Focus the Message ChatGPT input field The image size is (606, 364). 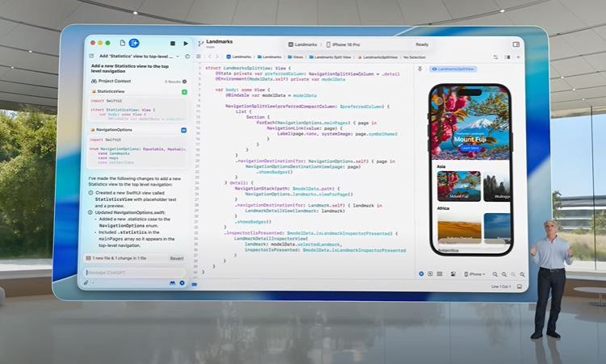tap(134, 273)
